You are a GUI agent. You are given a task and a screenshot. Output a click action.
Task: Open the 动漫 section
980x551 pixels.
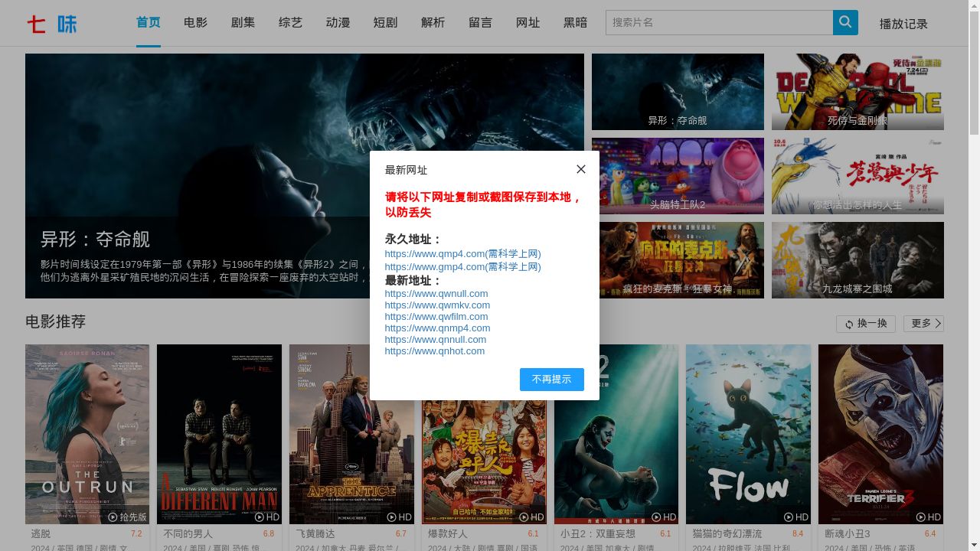(x=338, y=23)
